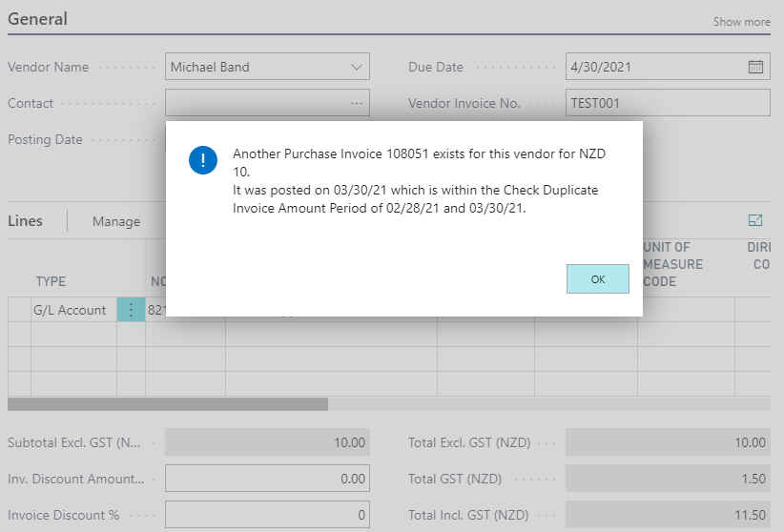784x532 pixels.
Task: Expand the Vendor Name dropdown
Action: (x=357, y=67)
